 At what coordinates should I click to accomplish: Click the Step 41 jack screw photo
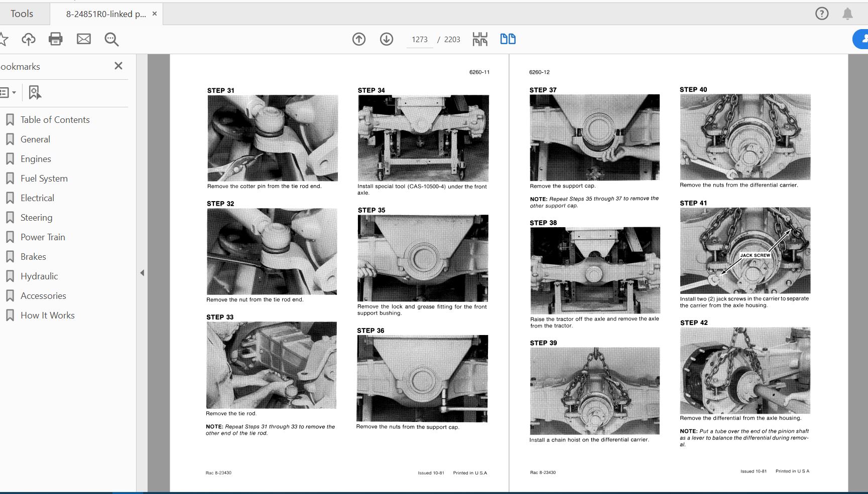coord(745,250)
